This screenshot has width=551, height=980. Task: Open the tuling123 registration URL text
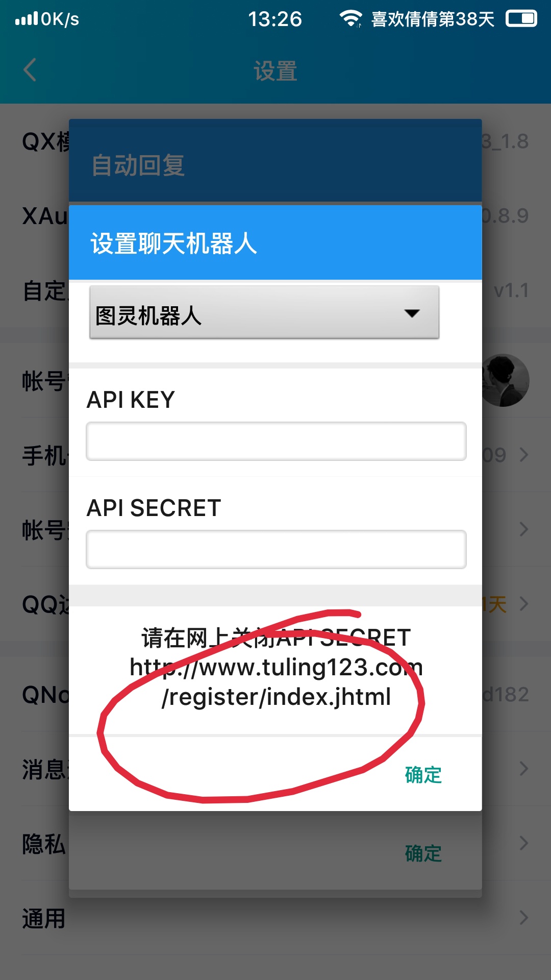coord(276,682)
